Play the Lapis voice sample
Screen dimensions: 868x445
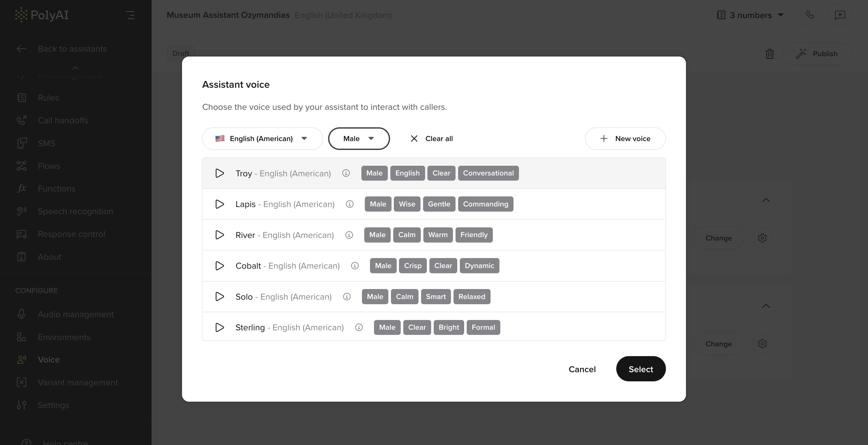[219, 204]
